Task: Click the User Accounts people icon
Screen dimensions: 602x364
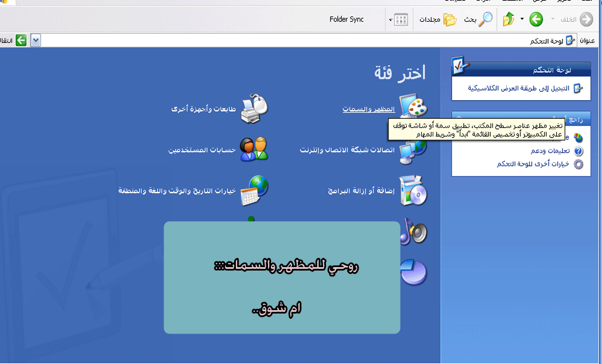Action: pos(254,149)
